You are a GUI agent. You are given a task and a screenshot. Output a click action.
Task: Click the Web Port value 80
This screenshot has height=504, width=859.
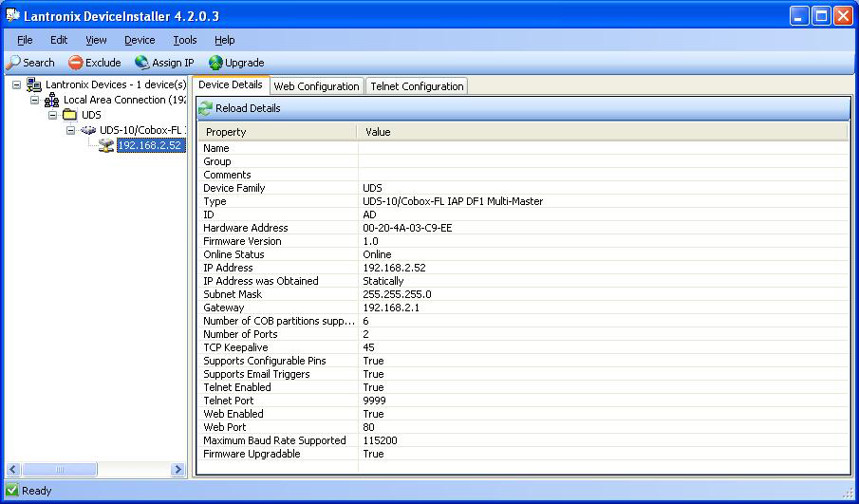pyautogui.click(x=368, y=427)
